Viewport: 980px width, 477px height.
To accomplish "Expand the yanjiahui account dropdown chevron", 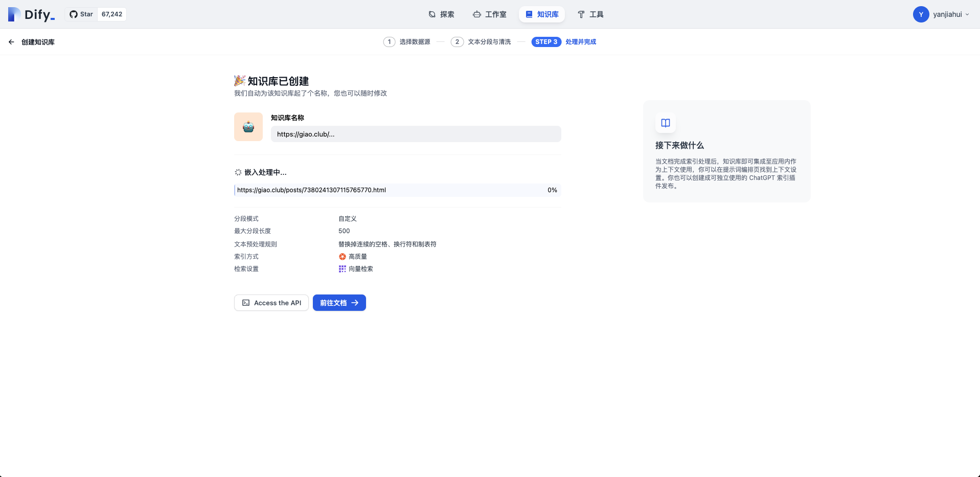I will pos(967,14).
